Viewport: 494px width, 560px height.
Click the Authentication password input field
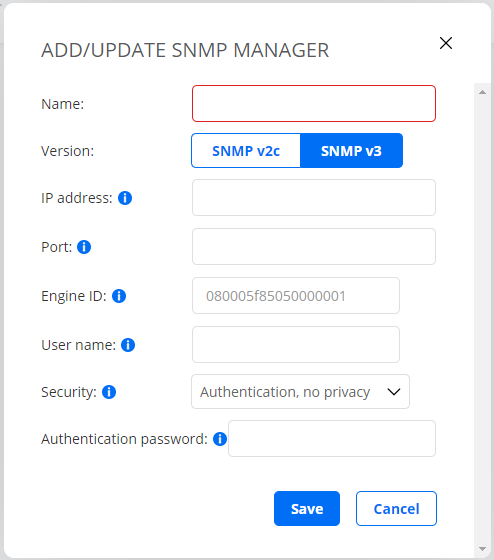(332, 439)
